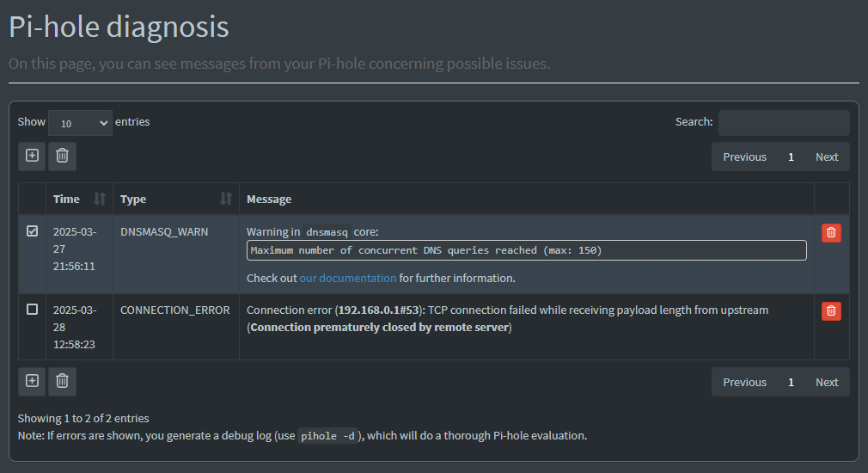Click the bottom delete-selected trash icon
Image resolution: width=868 pixels, height=473 pixels.
62,381
